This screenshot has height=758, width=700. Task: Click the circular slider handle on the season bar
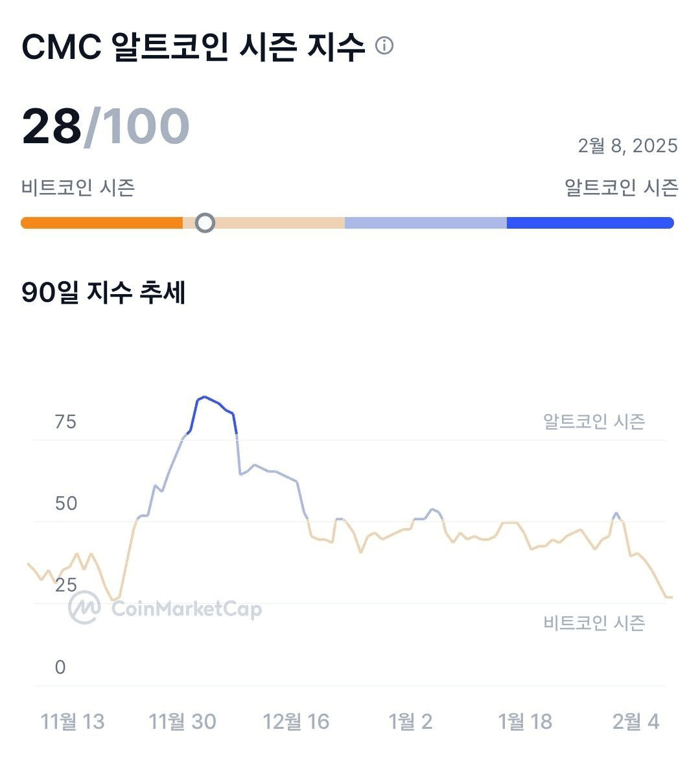(x=205, y=223)
